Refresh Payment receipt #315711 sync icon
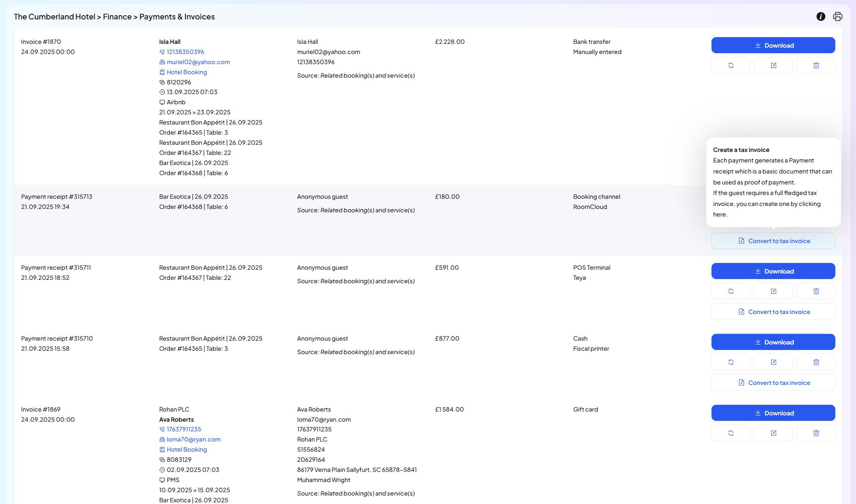Image resolution: width=856 pixels, height=504 pixels. [731, 291]
